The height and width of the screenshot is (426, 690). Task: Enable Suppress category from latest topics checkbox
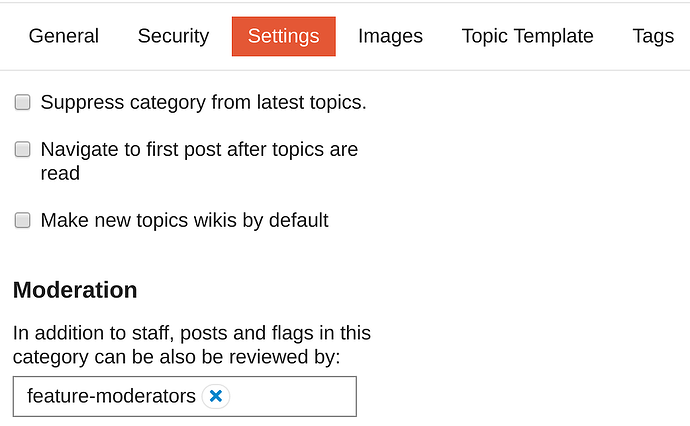pos(22,102)
